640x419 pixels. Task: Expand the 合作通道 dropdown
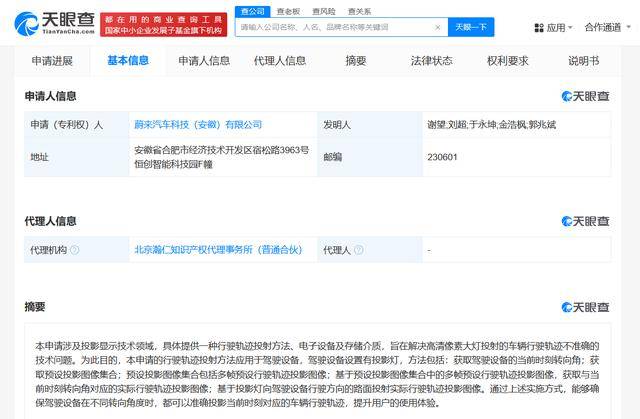[607, 27]
